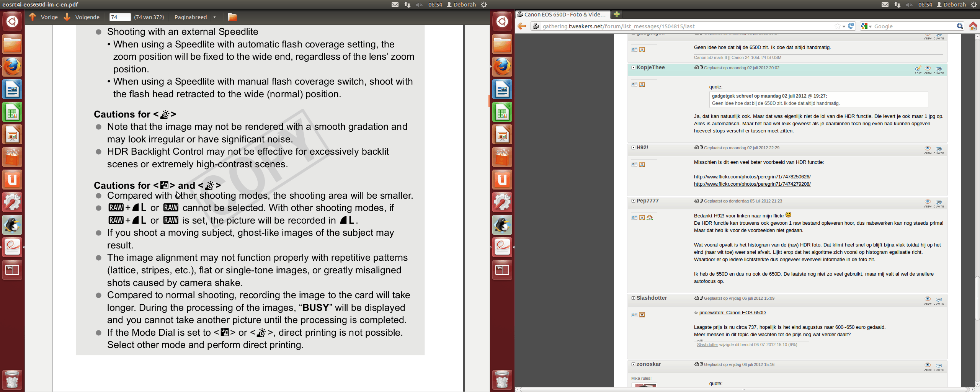Toggle the bookmark star in the URL bar
This screenshot has width=980, height=392.
click(x=837, y=26)
